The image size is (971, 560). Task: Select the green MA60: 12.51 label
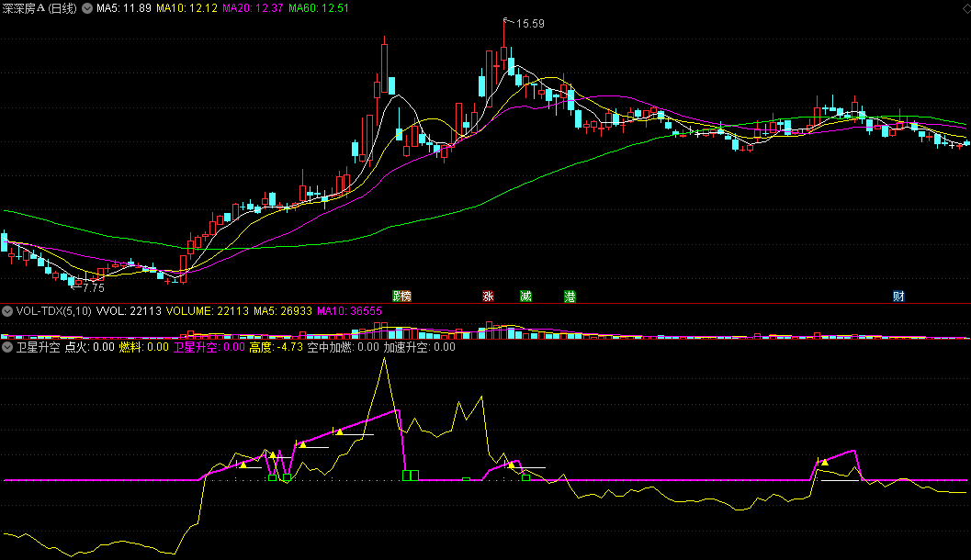pos(319,8)
